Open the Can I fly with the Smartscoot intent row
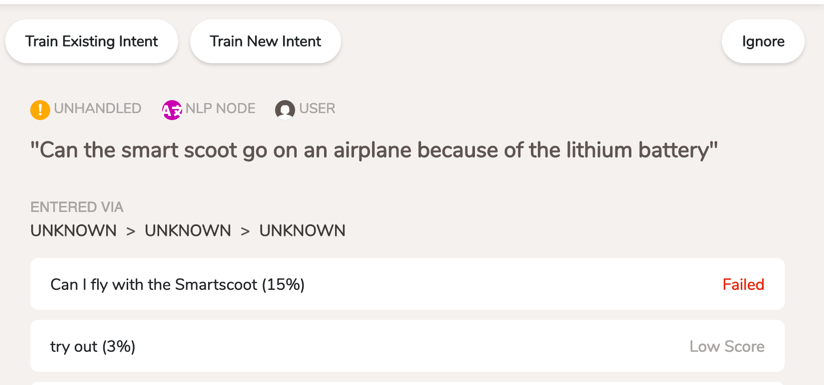 (x=407, y=284)
